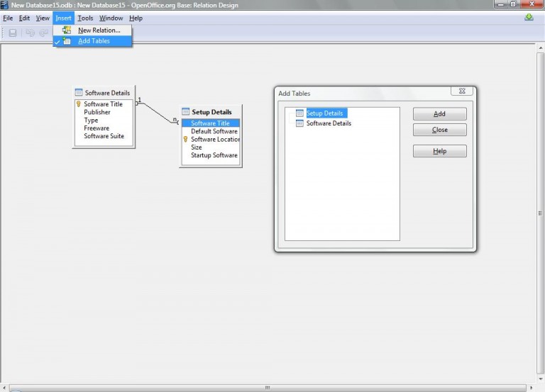
Task: Click the key icon beside Software Title
Action: [x=79, y=103]
